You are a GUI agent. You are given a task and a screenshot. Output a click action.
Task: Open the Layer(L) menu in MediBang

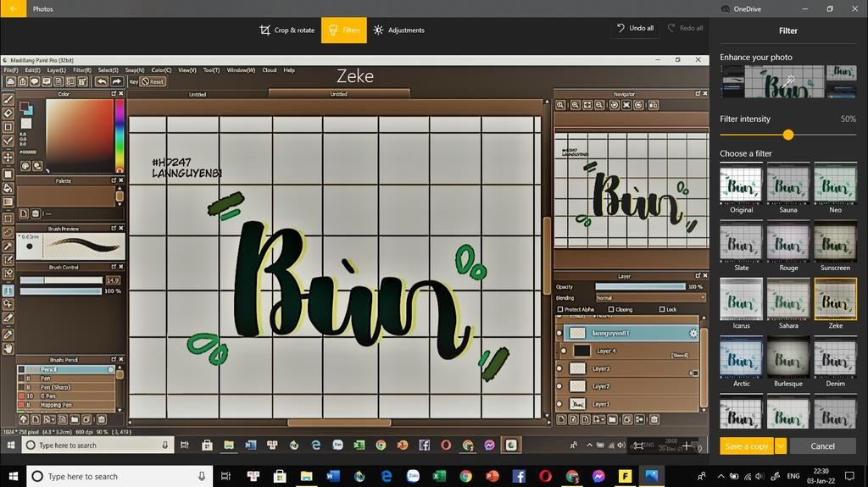[x=57, y=70]
